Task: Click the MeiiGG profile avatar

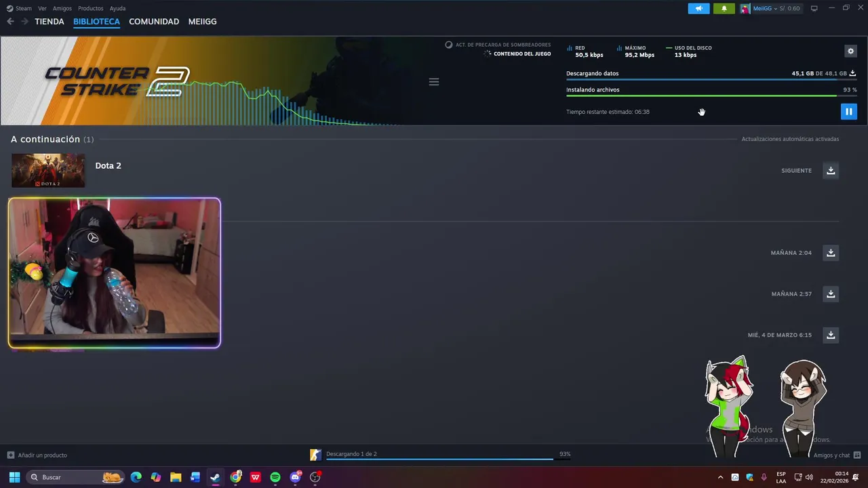Action: click(x=745, y=8)
